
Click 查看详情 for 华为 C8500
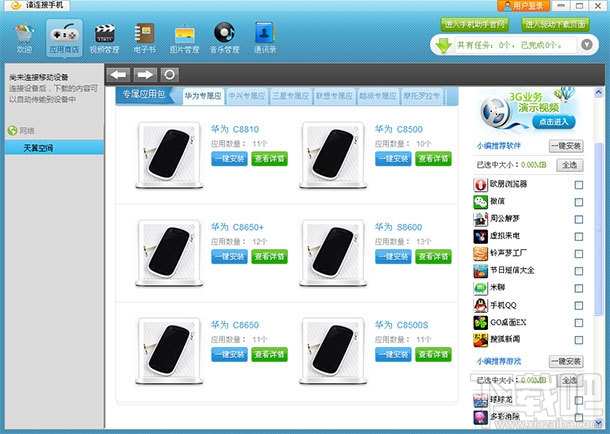point(433,159)
